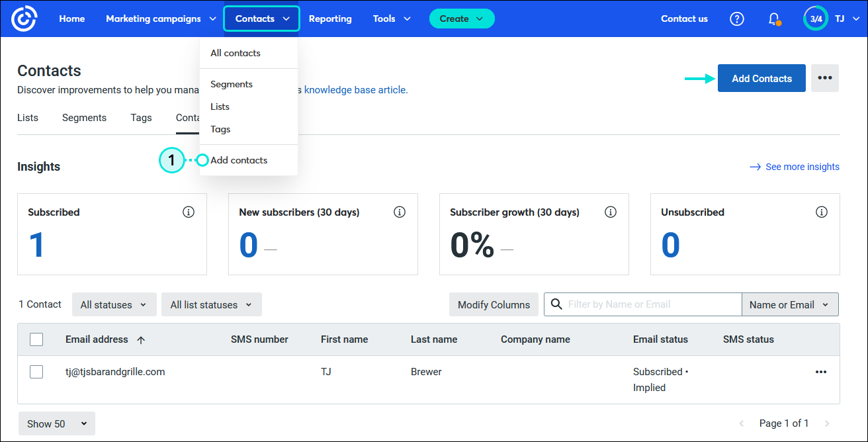This screenshot has height=442, width=868.
Task: Open the more options button beside Add Contacts
Action: [x=824, y=78]
